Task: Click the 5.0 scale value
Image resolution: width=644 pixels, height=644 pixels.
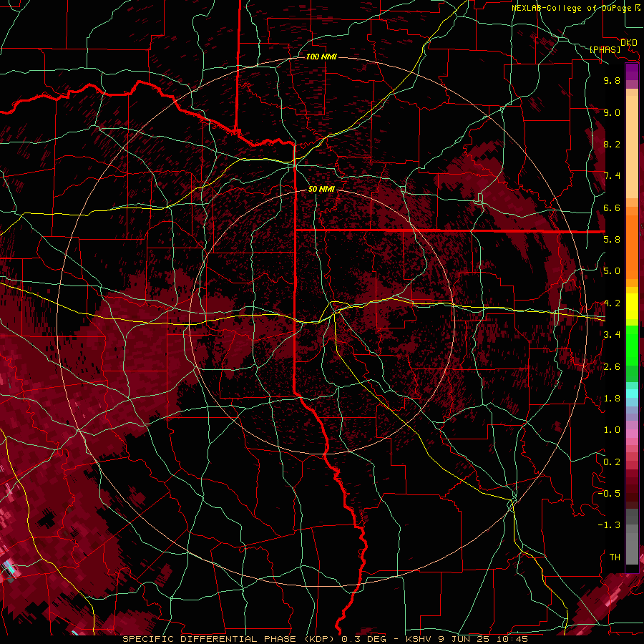Action: (612, 271)
